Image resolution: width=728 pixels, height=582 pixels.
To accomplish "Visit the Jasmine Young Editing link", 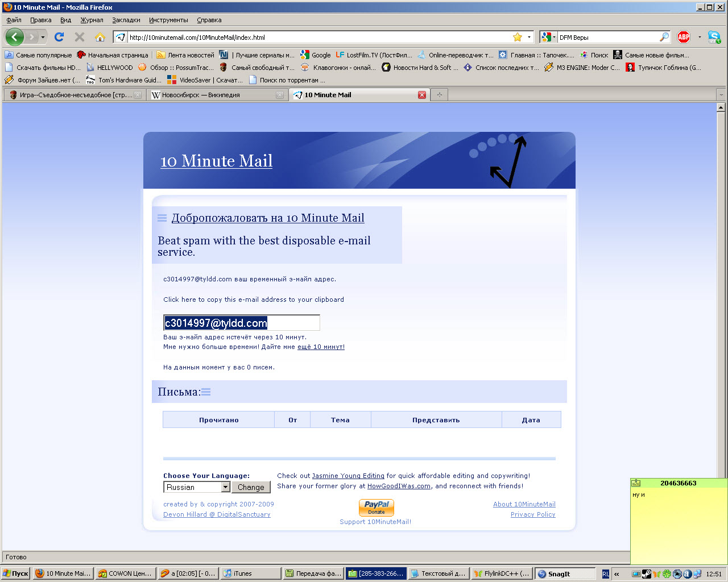I will point(348,476).
